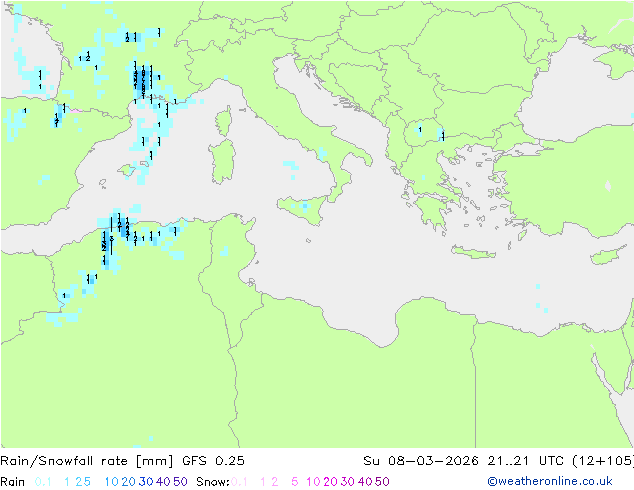
Task: Click the Rain legend value 30
Action: coord(146,482)
